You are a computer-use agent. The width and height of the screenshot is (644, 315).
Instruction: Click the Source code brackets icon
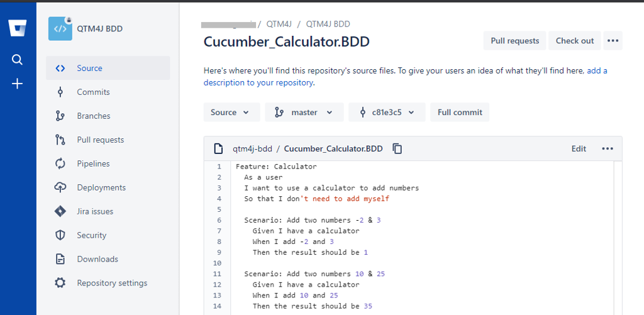60,68
